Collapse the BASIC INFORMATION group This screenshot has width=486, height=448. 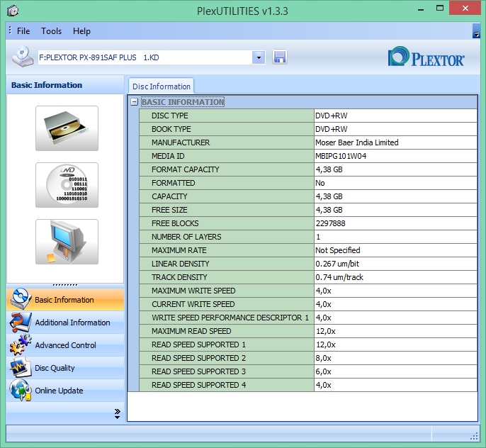coord(134,101)
